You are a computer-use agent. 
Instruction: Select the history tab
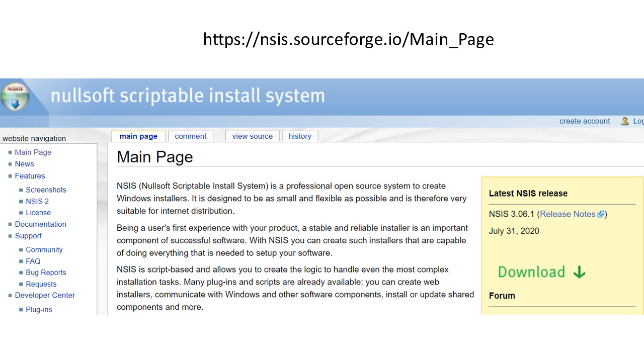[x=300, y=136]
